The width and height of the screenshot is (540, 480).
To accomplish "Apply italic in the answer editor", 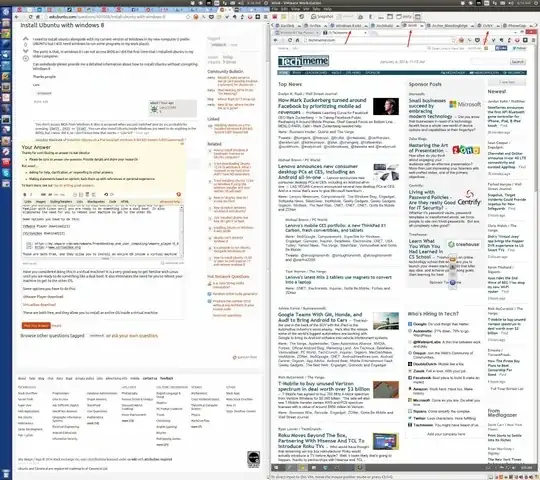I will point(31,195).
